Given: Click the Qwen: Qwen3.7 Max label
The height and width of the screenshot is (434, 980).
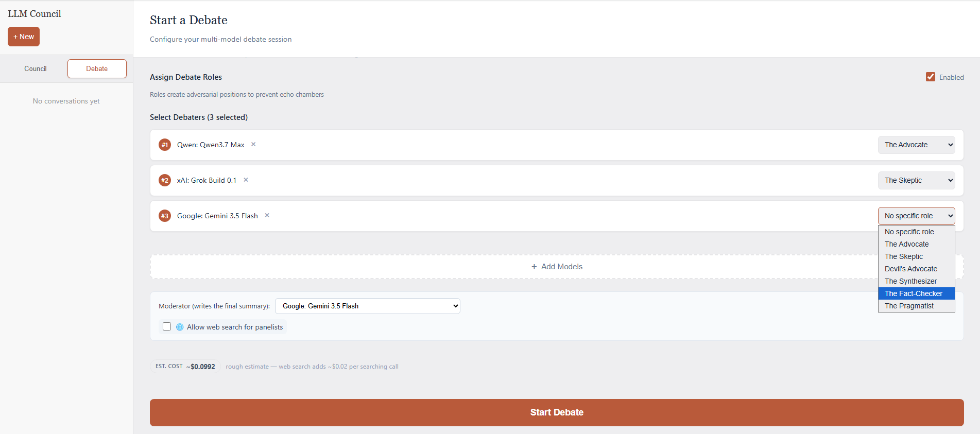Looking at the screenshot, I should pos(211,145).
